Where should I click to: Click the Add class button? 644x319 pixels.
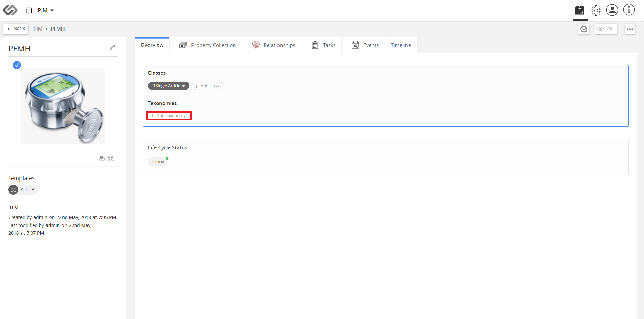click(x=207, y=86)
